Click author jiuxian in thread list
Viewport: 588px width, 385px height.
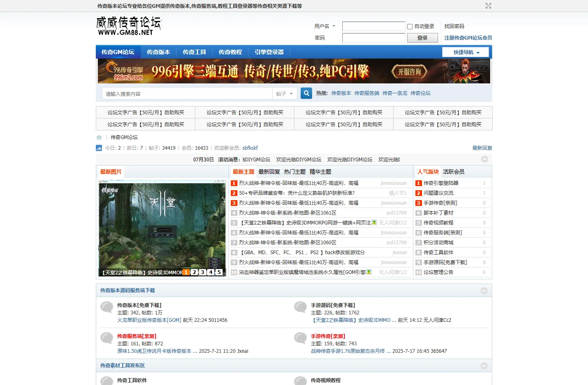point(399,252)
